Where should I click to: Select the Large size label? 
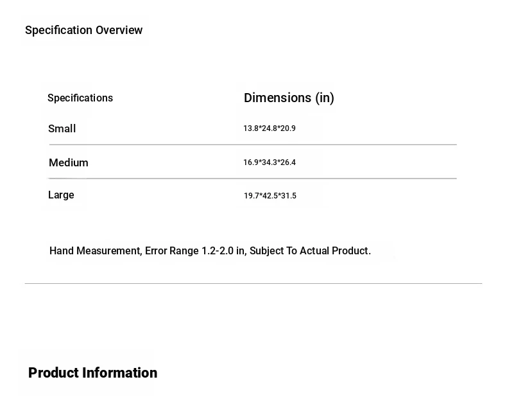pos(61,195)
